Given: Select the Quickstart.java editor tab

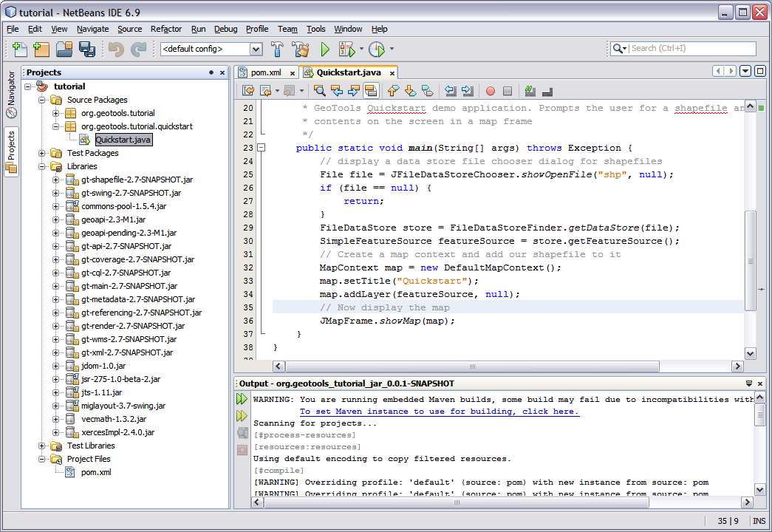Looking at the screenshot, I should tap(349, 72).
